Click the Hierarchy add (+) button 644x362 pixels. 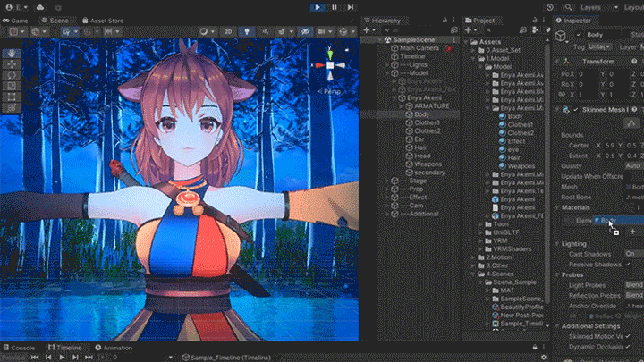click(369, 30)
